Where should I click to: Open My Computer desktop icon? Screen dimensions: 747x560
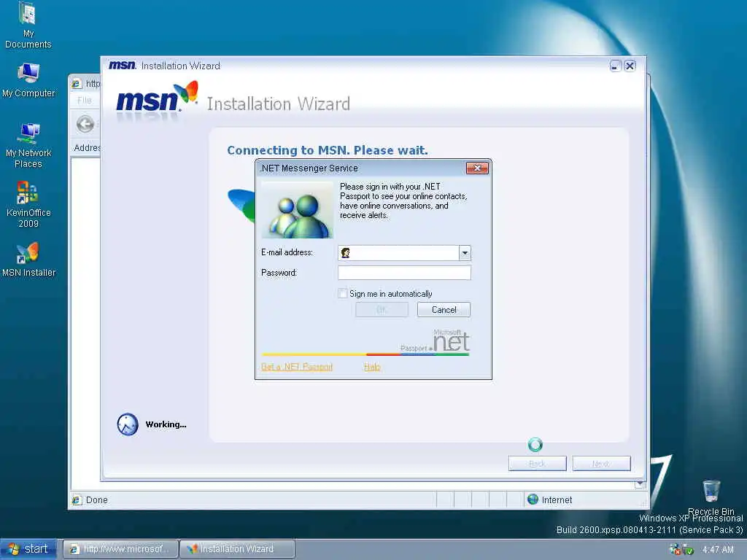[28, 80]
